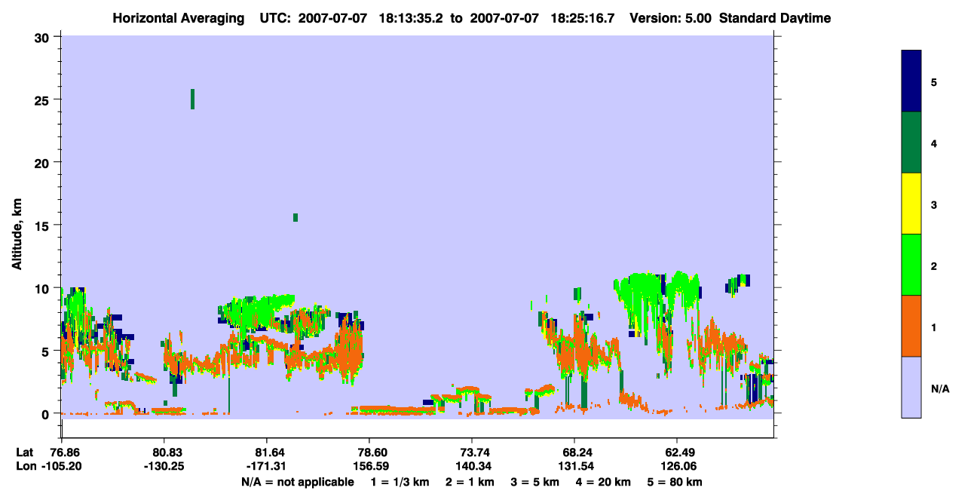Click longitude value '-130.25'
This screenshot has height=503, width=980.
click(x=164, y=466)
